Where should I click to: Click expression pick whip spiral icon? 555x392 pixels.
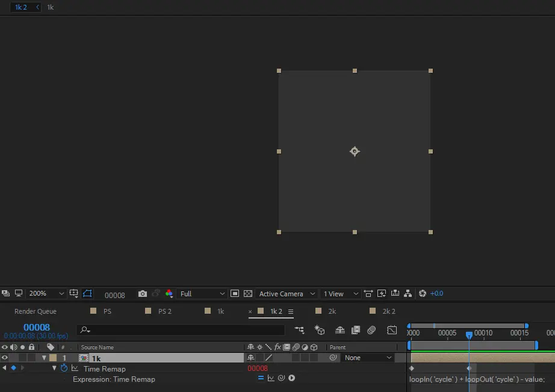tap(281, 378)
